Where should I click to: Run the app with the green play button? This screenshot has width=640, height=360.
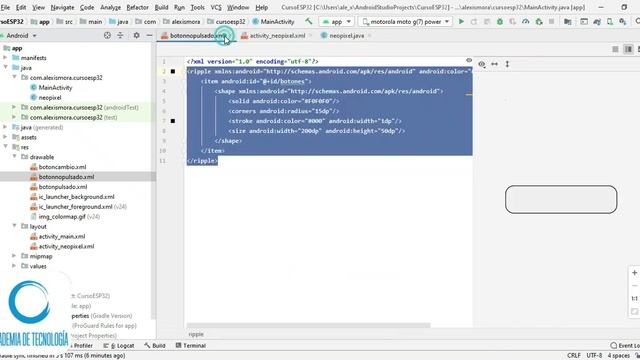pyautogui.click(x=461, y=22)
